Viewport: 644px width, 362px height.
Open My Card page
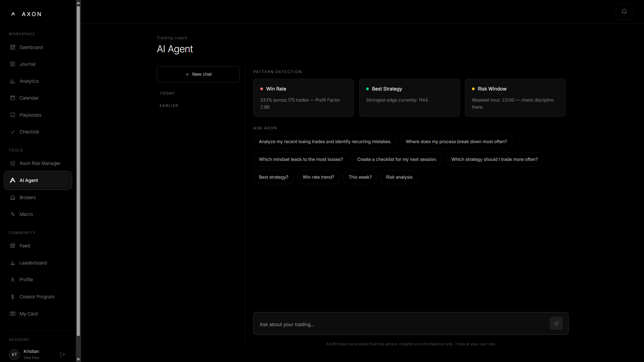38,314
